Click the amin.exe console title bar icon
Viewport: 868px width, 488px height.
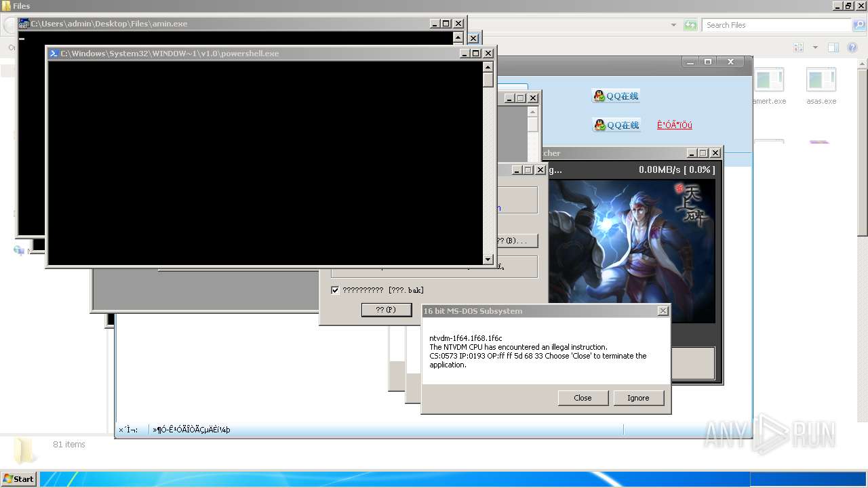click(x=24, y=23)
